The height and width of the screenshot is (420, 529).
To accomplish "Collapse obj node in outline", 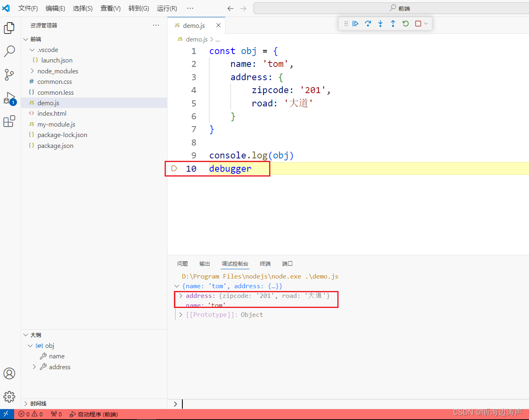I will tap(30, 346).
